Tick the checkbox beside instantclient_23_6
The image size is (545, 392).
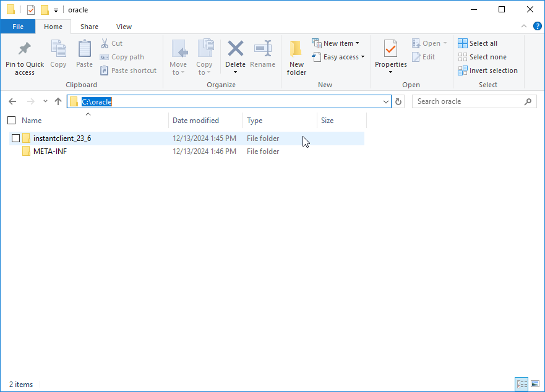(x=16, y=138)
